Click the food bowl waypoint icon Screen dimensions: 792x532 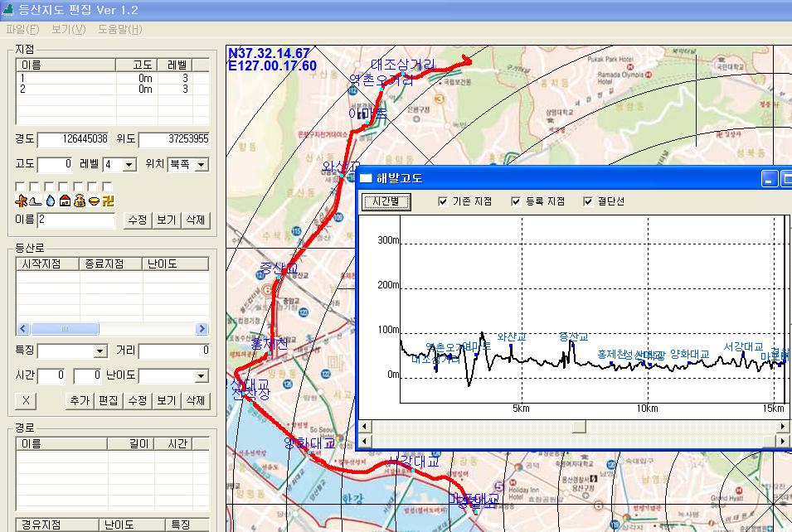(x=94, y=201)
